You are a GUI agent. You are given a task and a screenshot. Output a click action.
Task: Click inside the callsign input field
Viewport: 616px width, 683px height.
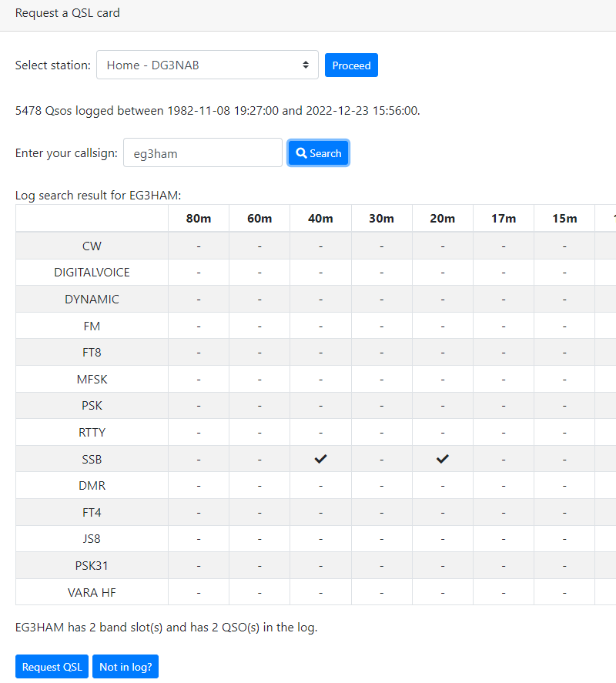point(203,152)
